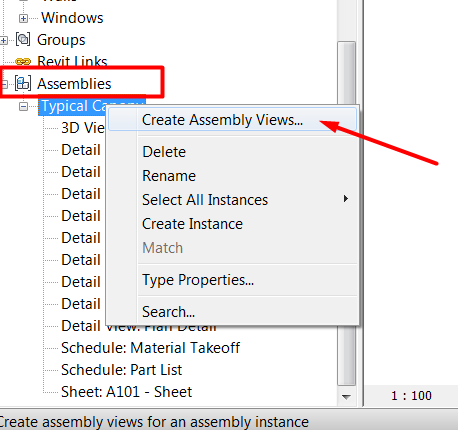The image size is (458, 430).
Task: Open Schedule: Material Takeoff view
Action: click(150, 348)
